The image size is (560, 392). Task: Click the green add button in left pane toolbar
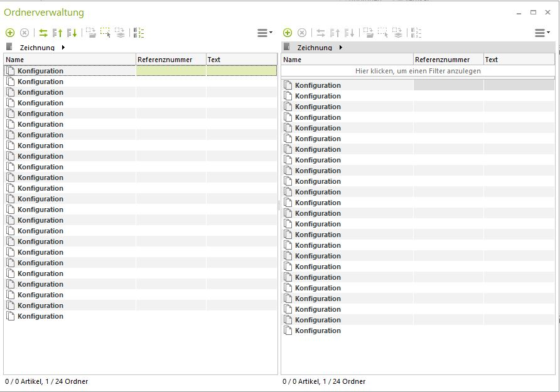pyautogui.click(x=10, y=33)
